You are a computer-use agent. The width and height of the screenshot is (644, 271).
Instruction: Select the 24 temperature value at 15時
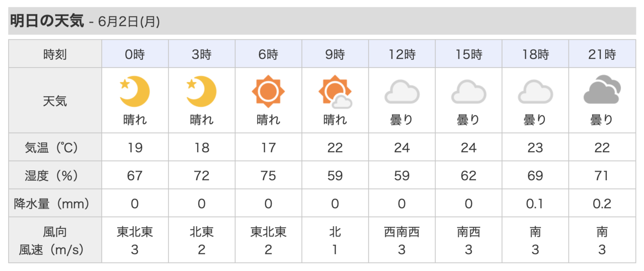pos(468,148)
